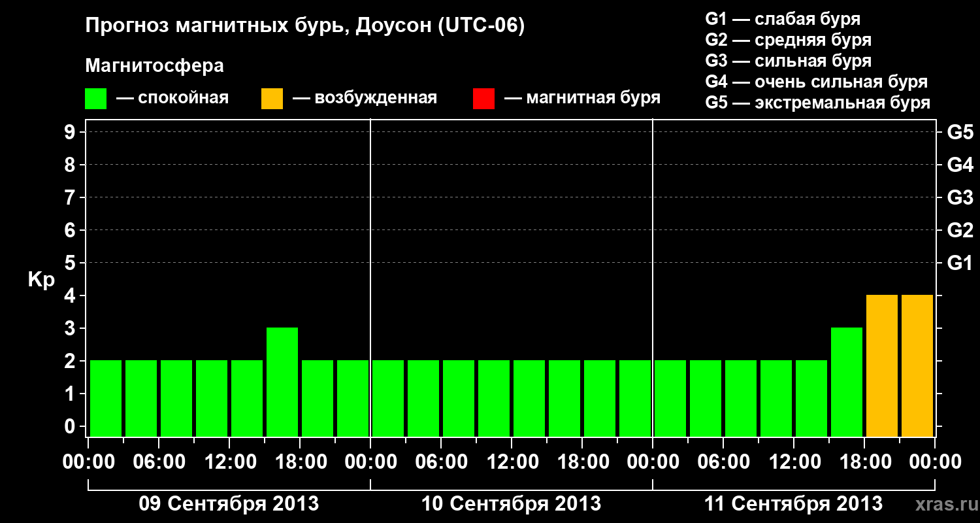Click the "10 Сентября 2013" date label

click(x=511, y=504)
